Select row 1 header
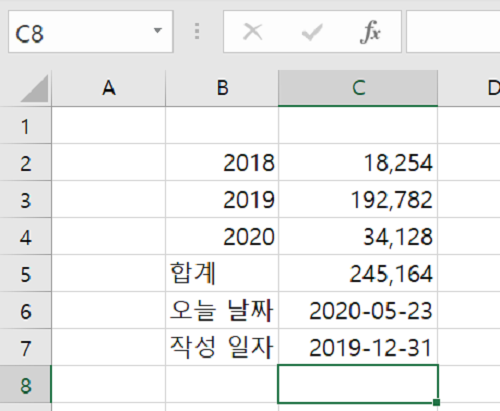Image resolution: width=500 pixels, height=411 pixels. point(26,126)
